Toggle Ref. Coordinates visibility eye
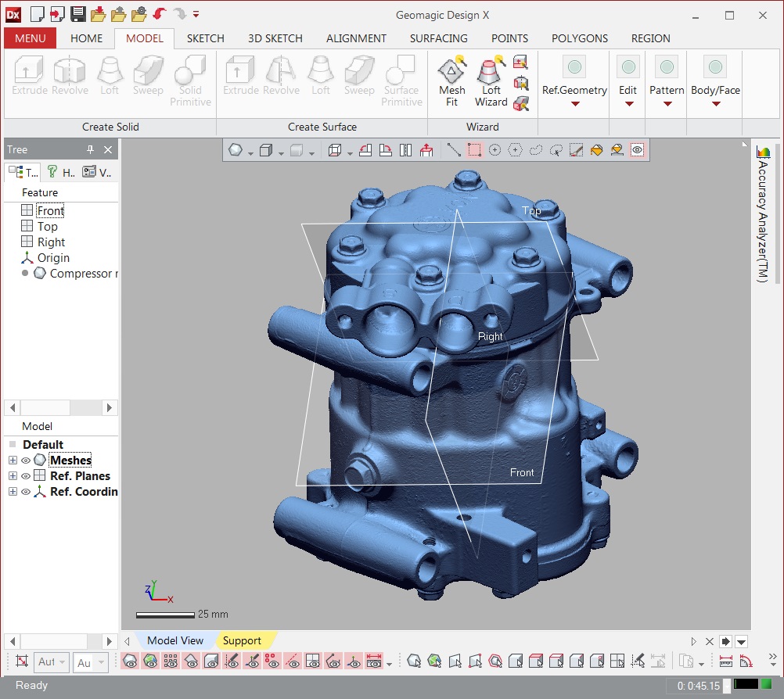Viewport: 784px width, 699px height. pyautogui.click(x=26, y=492)
